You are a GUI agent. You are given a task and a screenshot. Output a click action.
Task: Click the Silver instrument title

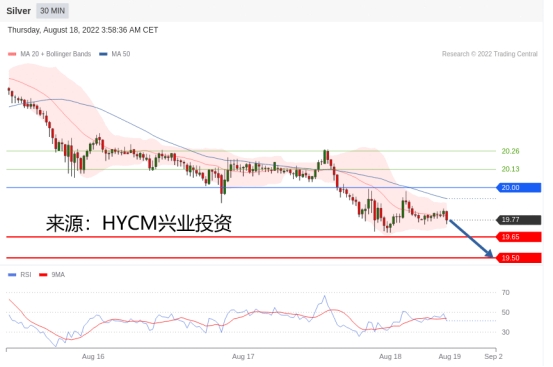click(18, 11)
